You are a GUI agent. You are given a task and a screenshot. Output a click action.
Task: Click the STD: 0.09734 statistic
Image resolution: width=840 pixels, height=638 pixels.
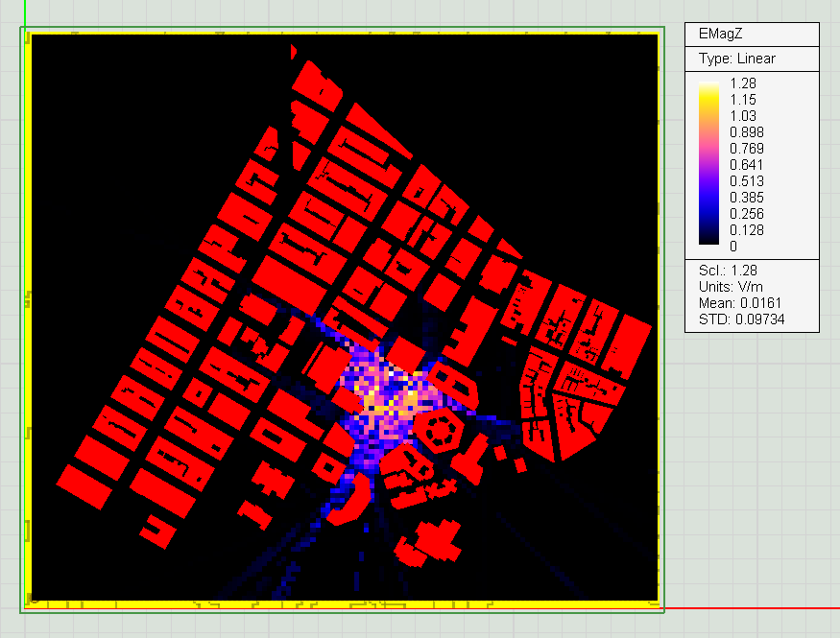pos(742,319)
